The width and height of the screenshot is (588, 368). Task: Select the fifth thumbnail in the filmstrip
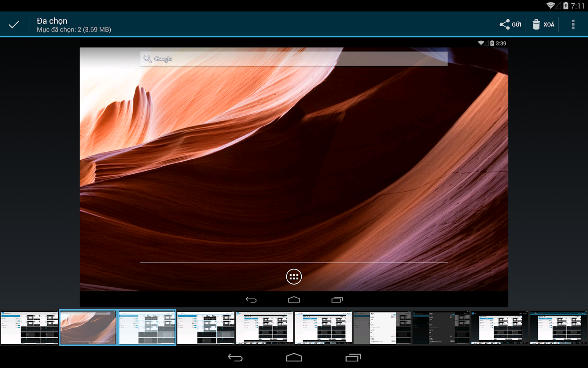(x=265, y=328)
